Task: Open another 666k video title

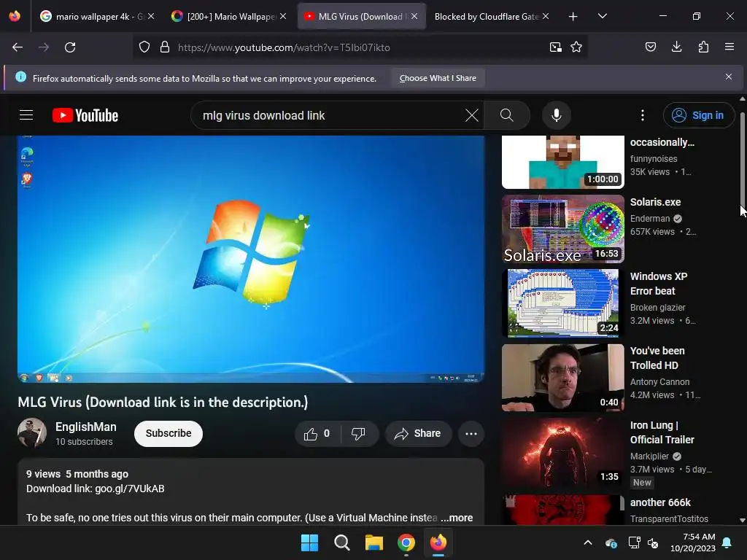Action: point(660,502)
